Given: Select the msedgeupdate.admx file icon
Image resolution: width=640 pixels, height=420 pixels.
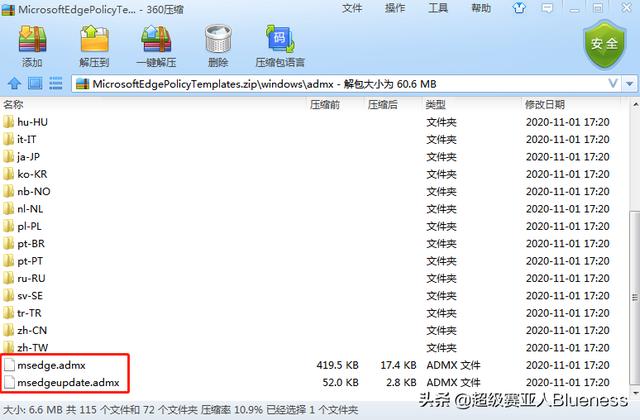Looking at the screenshot, I should pos(9,382).
